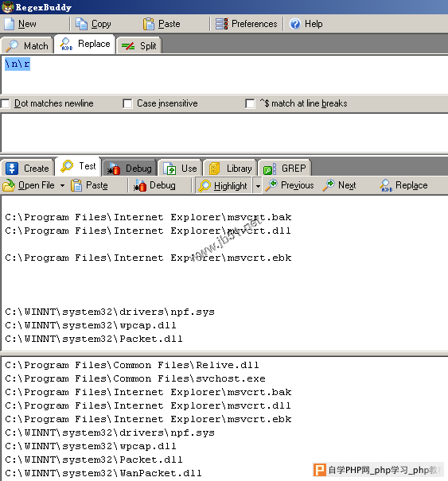Click the Create tab blue arrow icon

12,169
